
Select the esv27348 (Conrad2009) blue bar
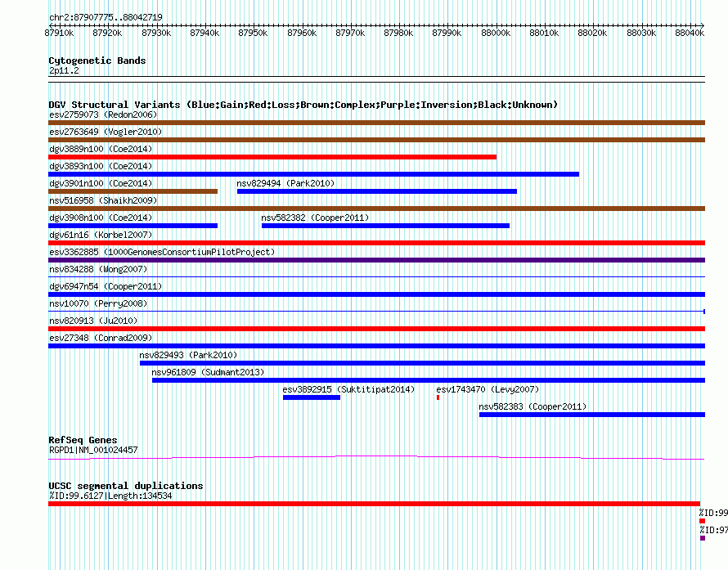(376, 346)
